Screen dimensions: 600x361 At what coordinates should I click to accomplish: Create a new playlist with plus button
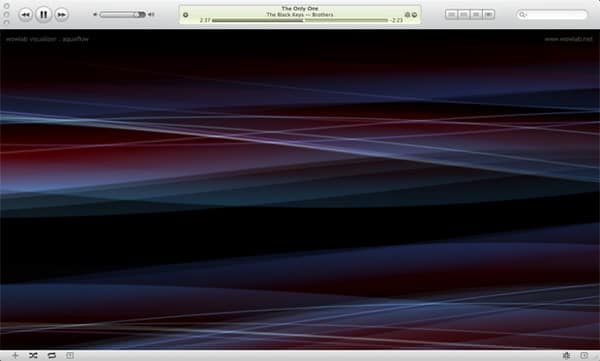pyautogui.click(x=15, y=356)
